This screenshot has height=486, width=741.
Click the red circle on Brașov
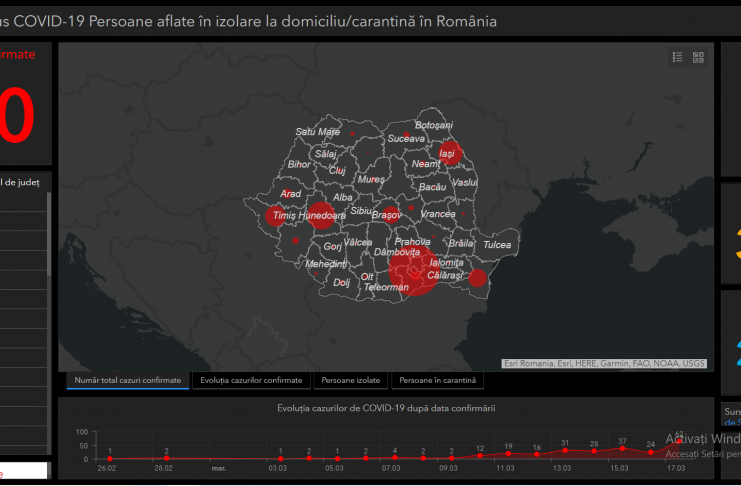pos(389,214)
